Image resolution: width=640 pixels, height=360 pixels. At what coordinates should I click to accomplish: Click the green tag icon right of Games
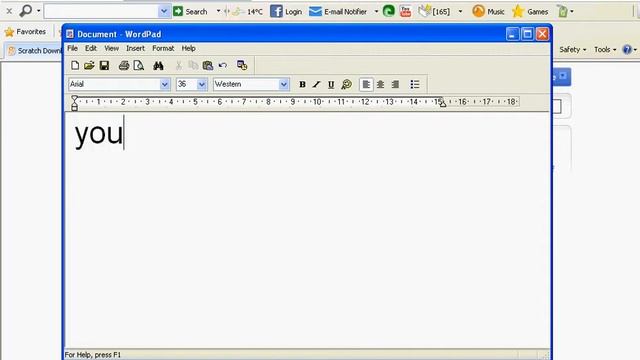(563, 11)
